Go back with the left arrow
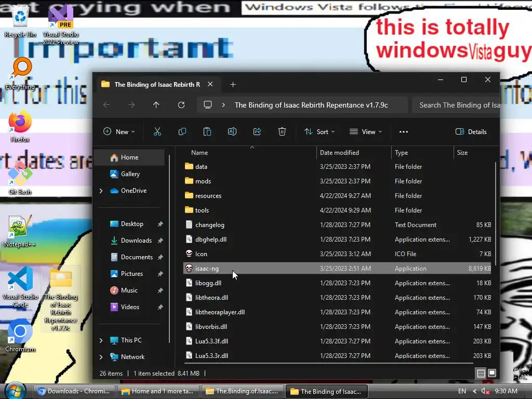This screenshot has height=399, width=532. tap(107, 105)
